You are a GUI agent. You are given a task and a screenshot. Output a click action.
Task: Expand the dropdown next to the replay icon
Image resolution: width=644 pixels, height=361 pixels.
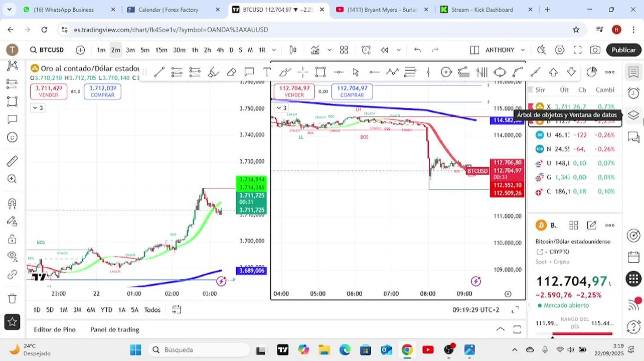coord(399,50)
